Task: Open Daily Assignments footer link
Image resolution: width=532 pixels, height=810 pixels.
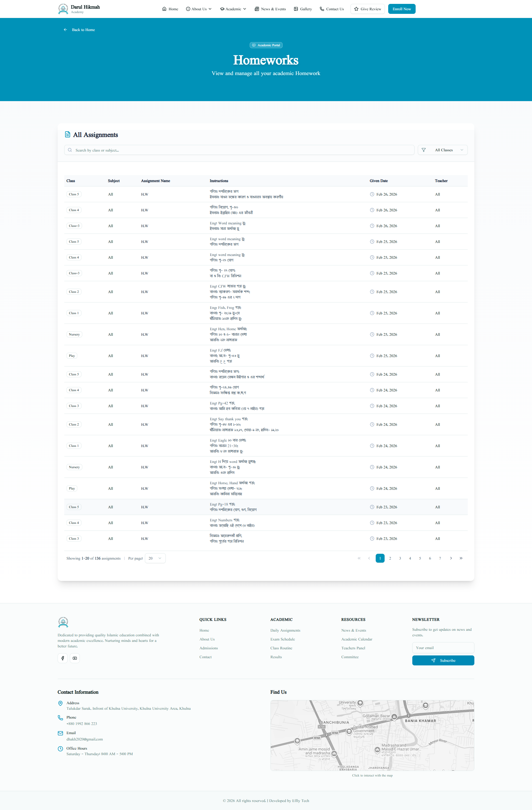Action: (285, 630)
